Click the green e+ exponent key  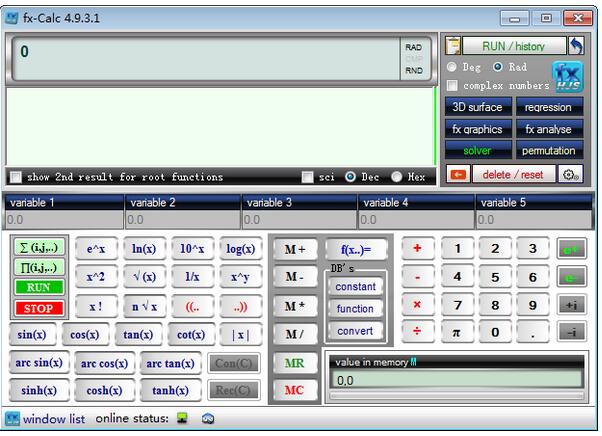point(571,249)
